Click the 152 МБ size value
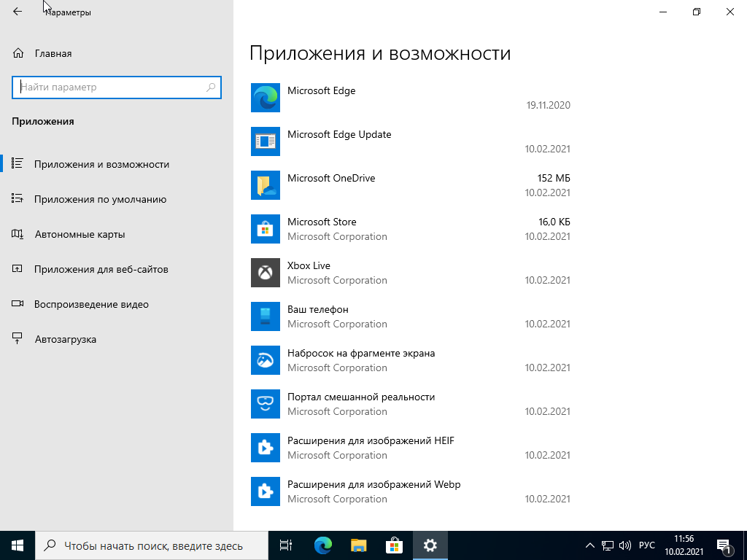 coord(554,178)
